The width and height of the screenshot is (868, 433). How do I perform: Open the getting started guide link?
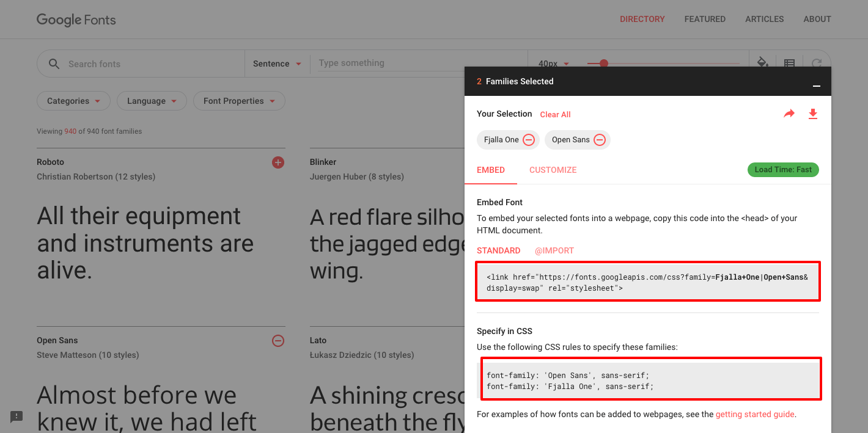(x=755, y=414)
